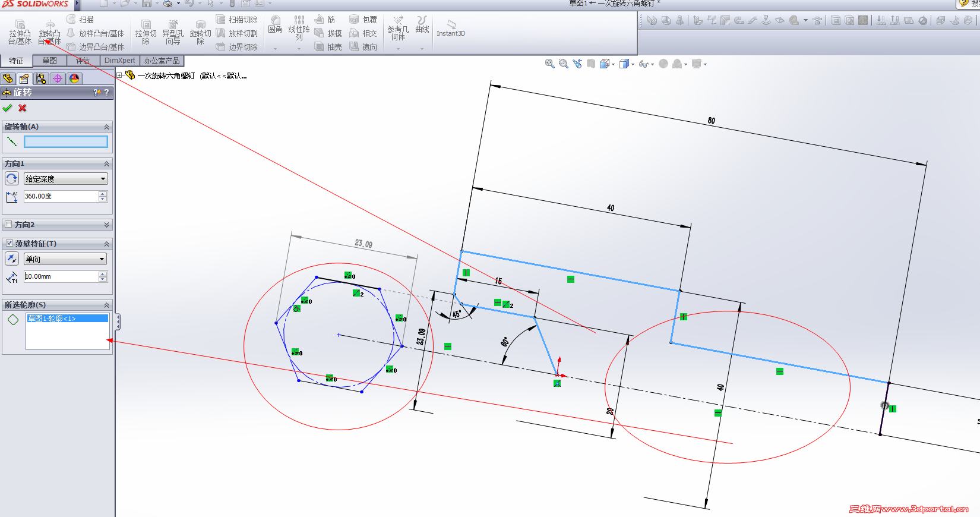The height and width of the screenshot is (517, 980).
Task: Cancel the revolve with the red X
Action: tap(23, 108)
